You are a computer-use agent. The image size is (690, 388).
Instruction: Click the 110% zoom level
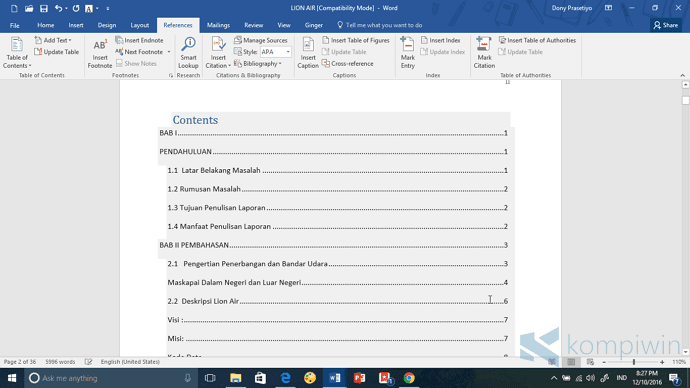coord(679,362)
